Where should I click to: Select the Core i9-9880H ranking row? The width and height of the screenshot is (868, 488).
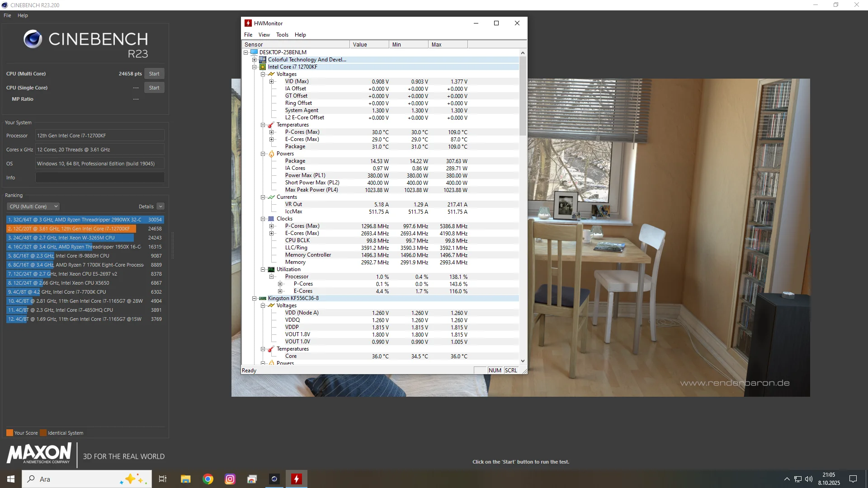pos(85,256)
